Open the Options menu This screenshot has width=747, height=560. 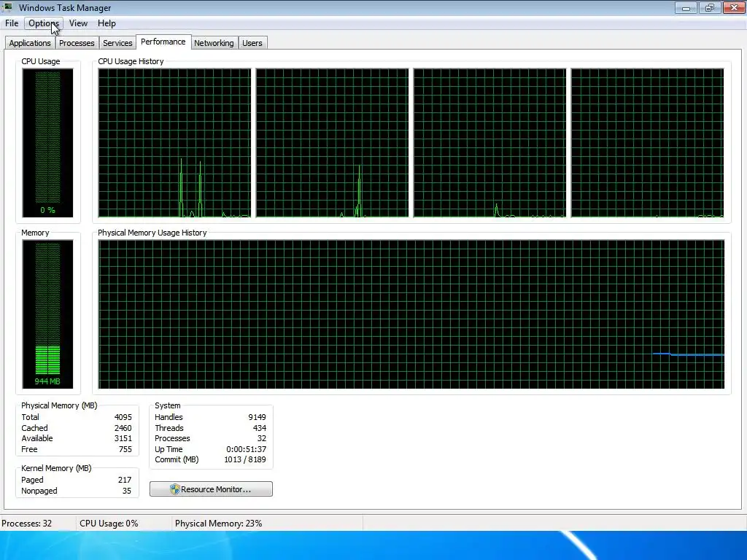[43, 23]
